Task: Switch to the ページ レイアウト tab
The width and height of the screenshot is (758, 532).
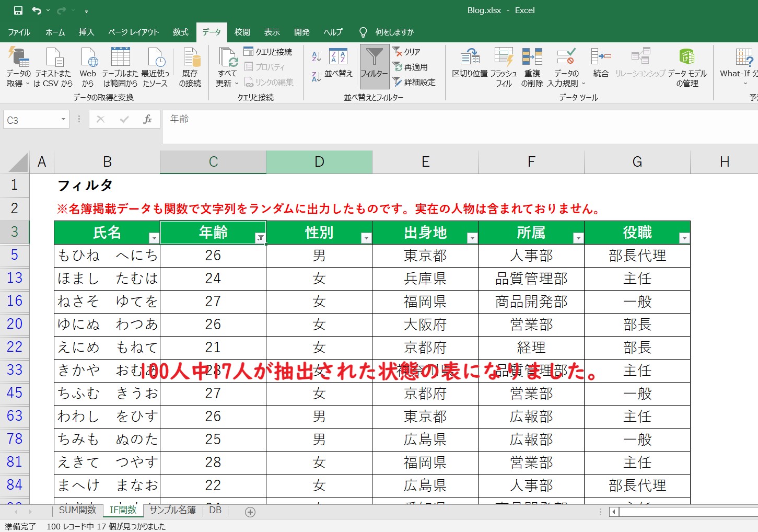Action: 134,32
